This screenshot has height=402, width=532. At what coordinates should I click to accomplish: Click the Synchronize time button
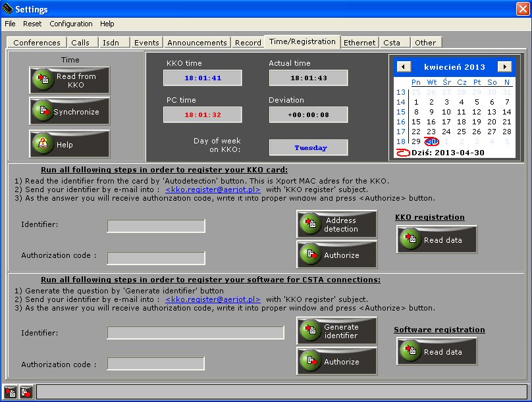70,111
